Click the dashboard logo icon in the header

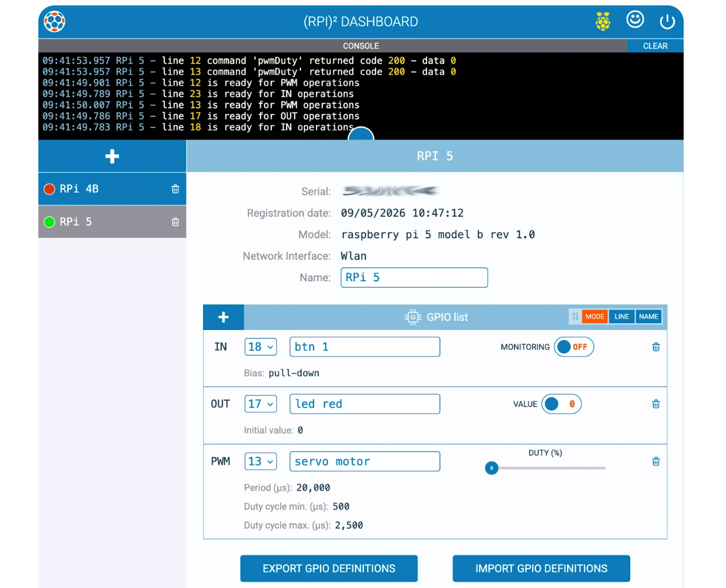(55, 22)
